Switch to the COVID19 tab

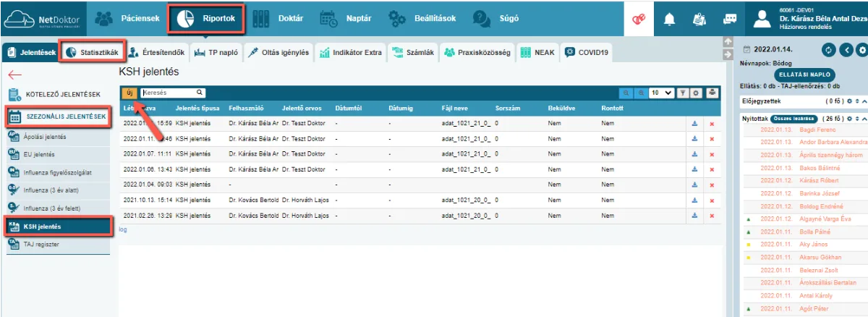(587, 52)
